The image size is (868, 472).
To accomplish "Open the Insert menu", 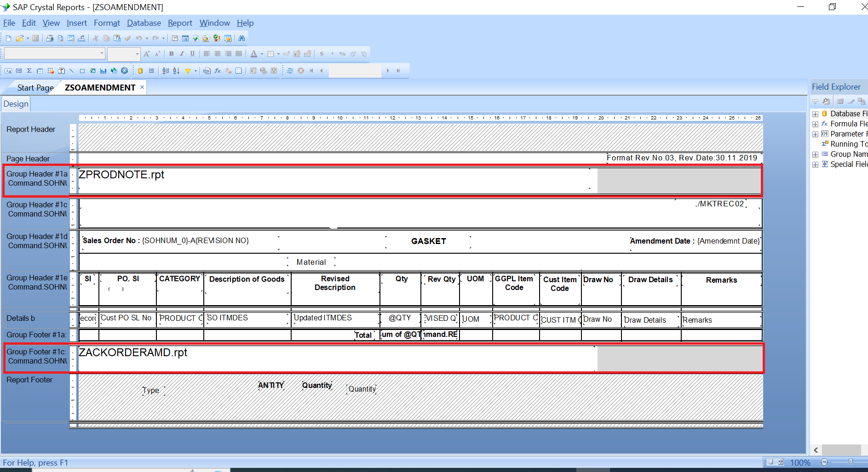I will tap(76, 23).
